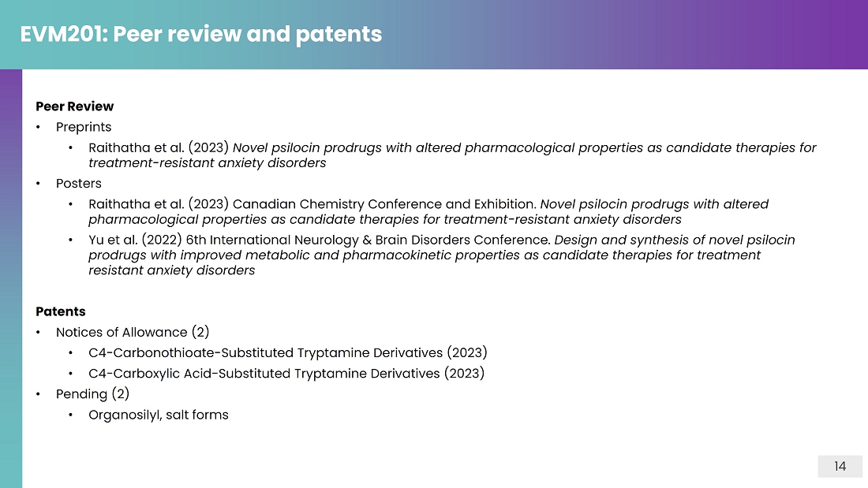Click the Preprints bullet item
The height and width of the screenshot is (488, 868).
click(84, 127)
